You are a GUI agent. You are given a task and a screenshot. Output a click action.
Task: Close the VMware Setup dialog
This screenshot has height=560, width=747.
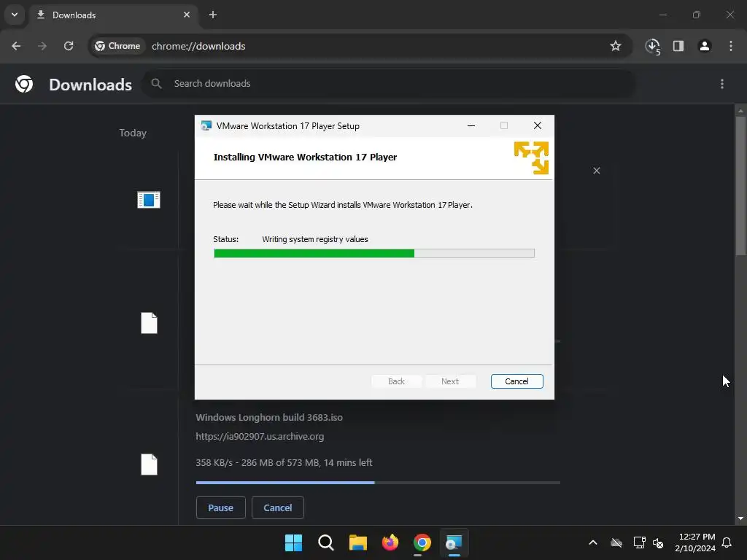click(x=538, y=125)
